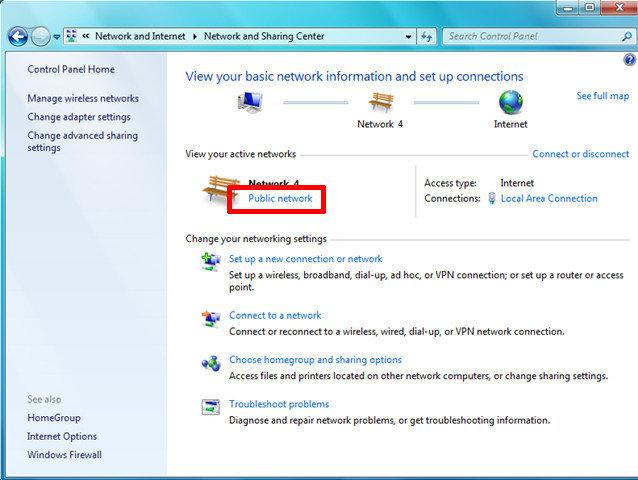Open HomeGroup under See also

[x=54, y=418]
